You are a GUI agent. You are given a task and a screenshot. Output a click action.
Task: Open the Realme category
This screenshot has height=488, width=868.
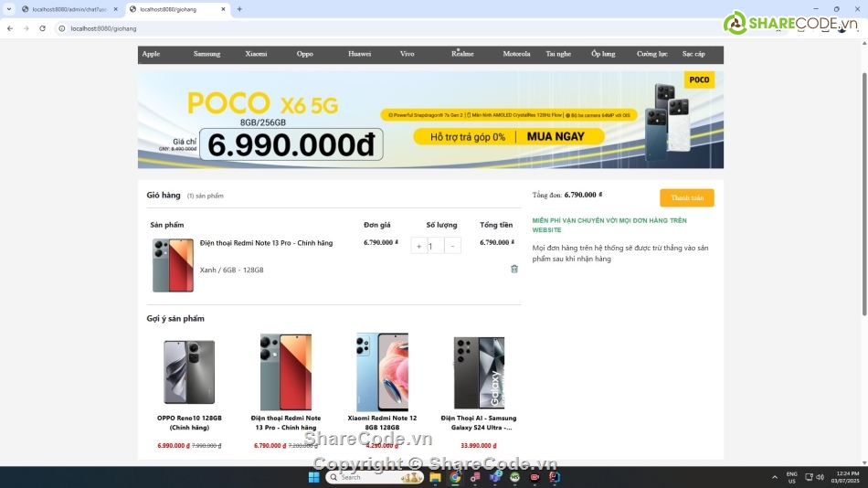pos(462,54)
